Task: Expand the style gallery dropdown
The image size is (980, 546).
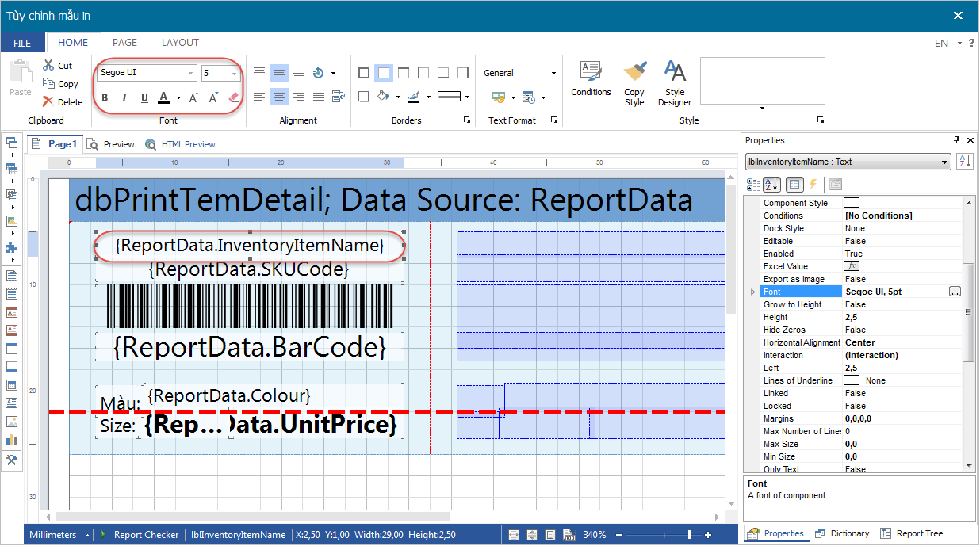Action: (763, 108)
